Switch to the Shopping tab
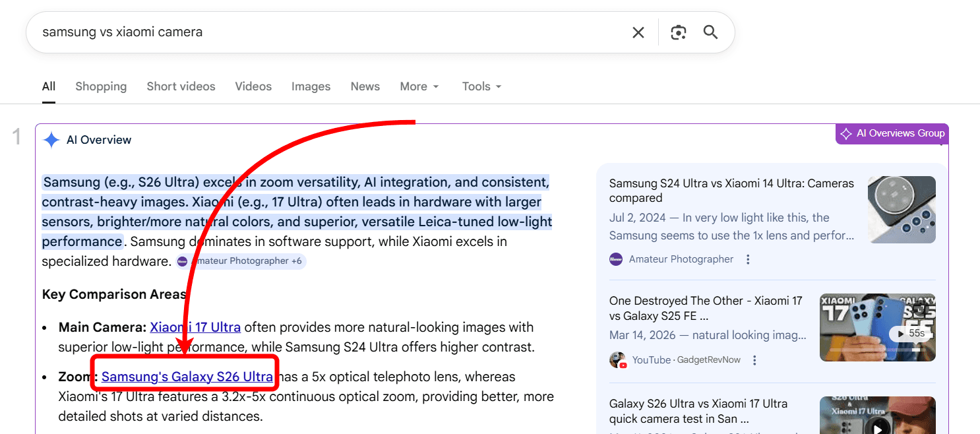This screenshot has width=980, height=434. point(101,86)
